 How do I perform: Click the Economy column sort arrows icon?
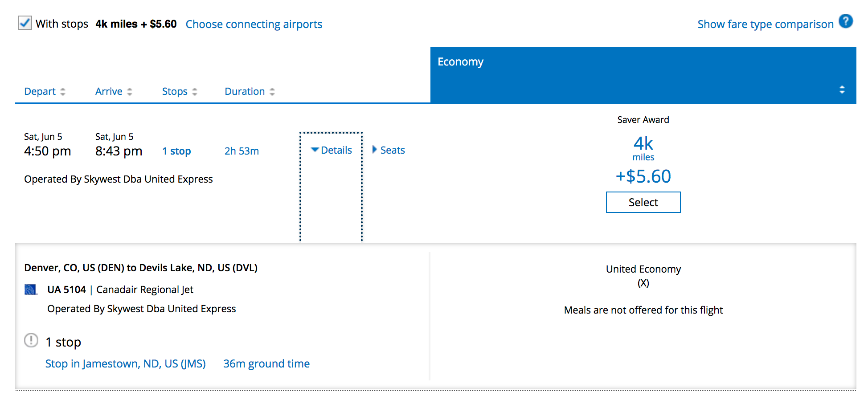(842, 90)
